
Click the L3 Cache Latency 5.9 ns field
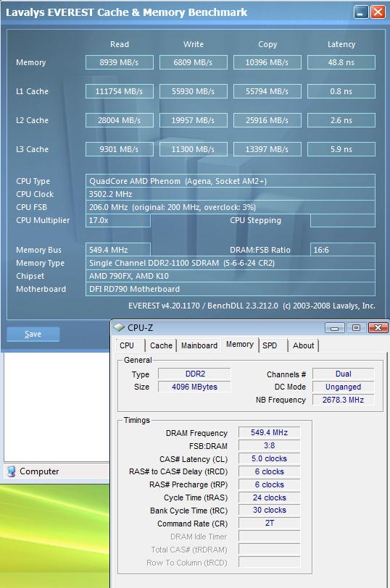click(x=341, y=149)
